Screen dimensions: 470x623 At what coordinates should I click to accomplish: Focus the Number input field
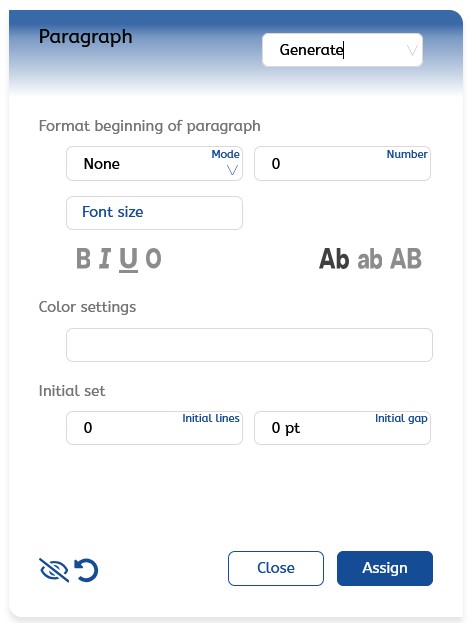click(x=342, y=164)
